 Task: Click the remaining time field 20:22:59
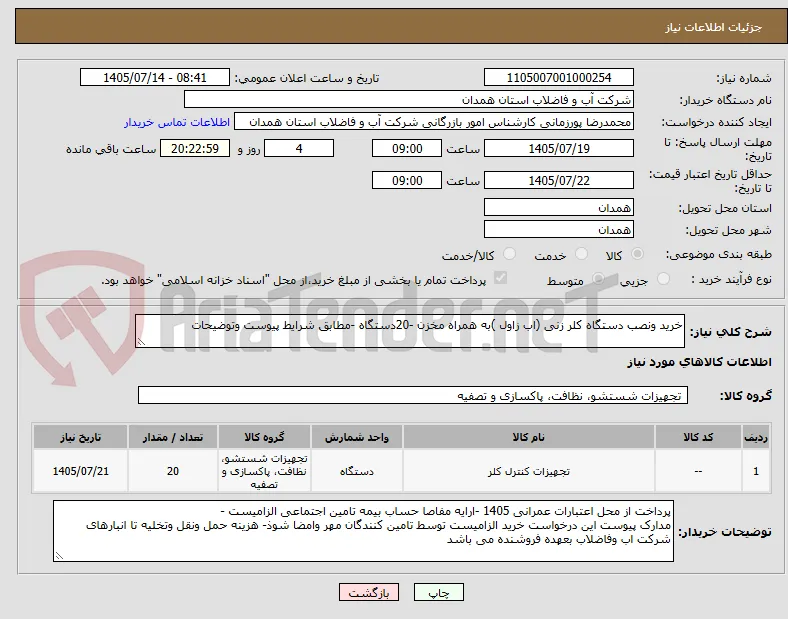[195, 149]
